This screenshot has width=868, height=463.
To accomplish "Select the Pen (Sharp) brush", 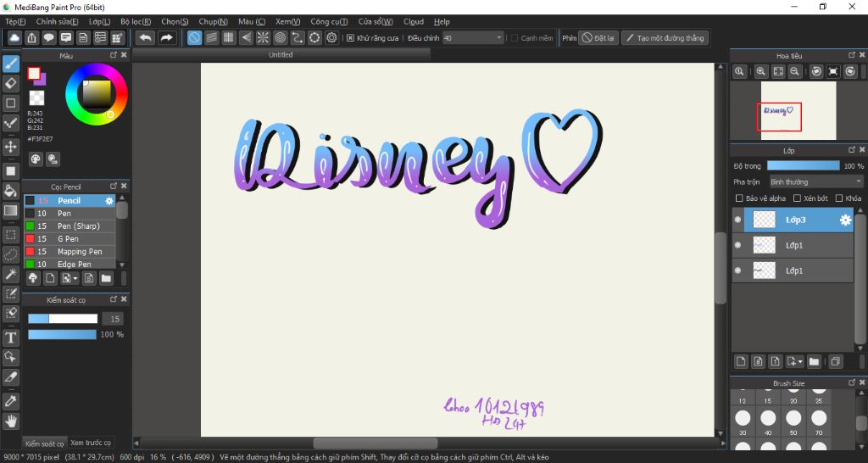I will [70, 226].
